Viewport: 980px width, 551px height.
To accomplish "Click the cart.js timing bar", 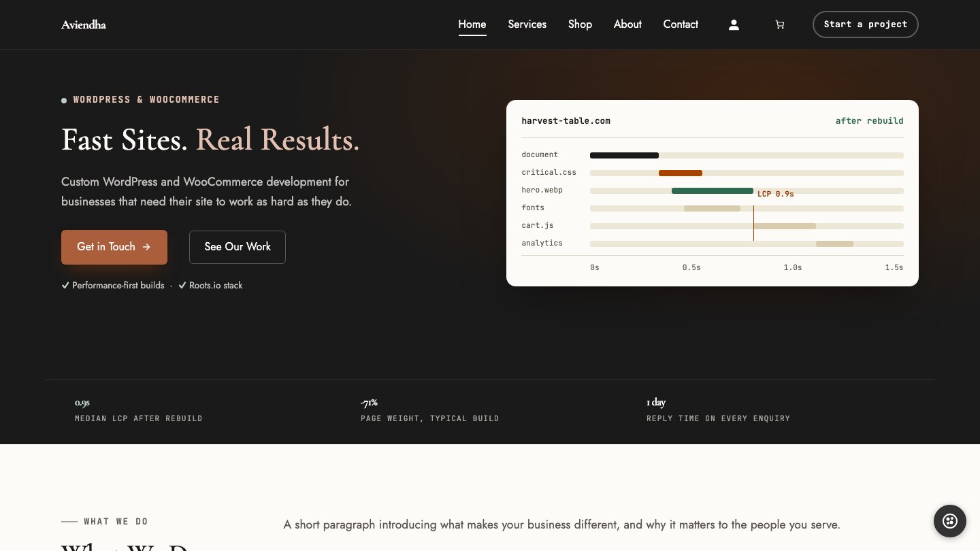I will (785, 227).
